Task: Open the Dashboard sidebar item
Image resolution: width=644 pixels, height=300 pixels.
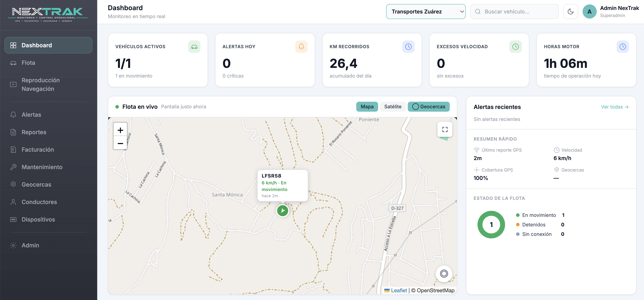Action: click(x=48, y=45)
